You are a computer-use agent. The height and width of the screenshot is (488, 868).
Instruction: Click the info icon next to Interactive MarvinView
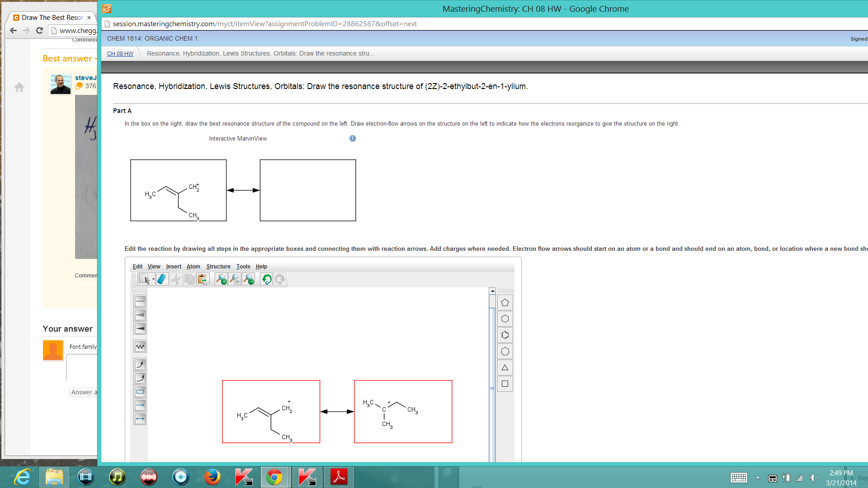point(352,138)
